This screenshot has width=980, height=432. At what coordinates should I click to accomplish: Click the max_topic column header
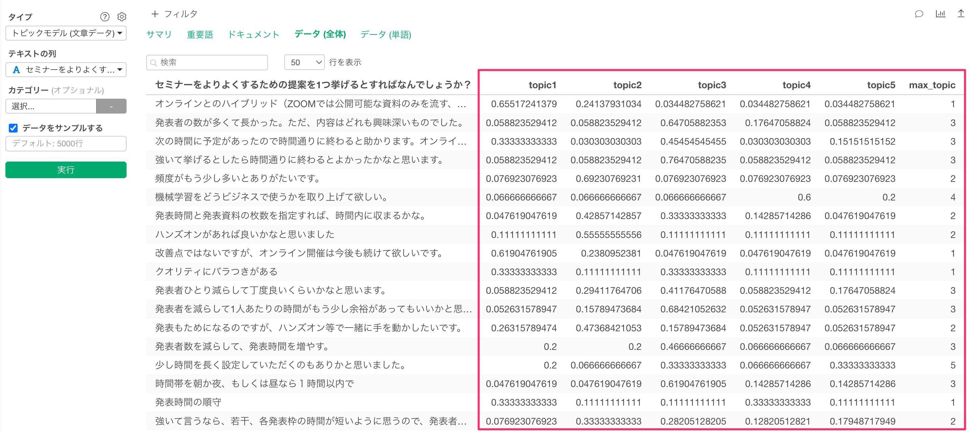coord(932,85)
